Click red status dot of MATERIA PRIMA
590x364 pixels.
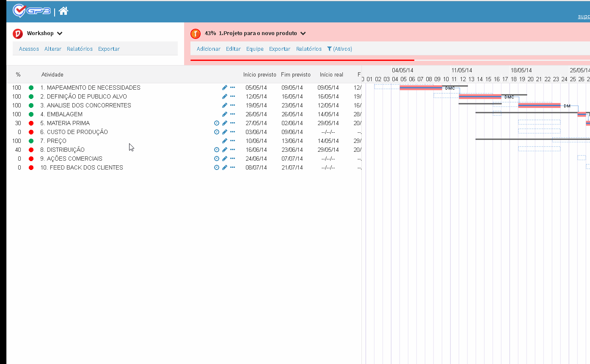pyautogui.click(x=31, y=123)
